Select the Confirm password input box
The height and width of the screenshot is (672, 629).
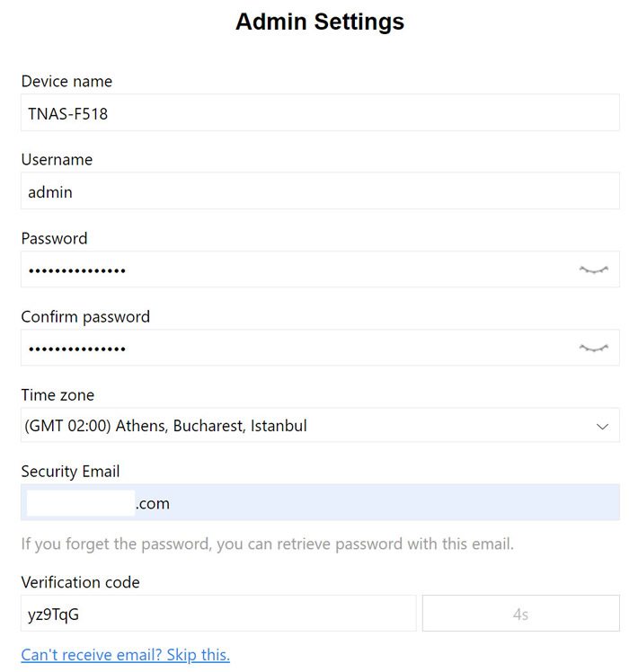pos(320,348)
